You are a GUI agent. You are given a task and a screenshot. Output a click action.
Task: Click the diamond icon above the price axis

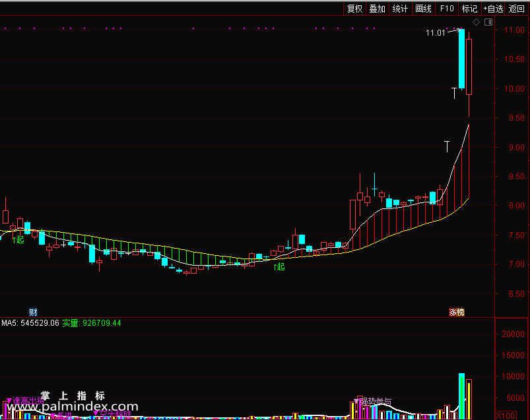(476, 22)
